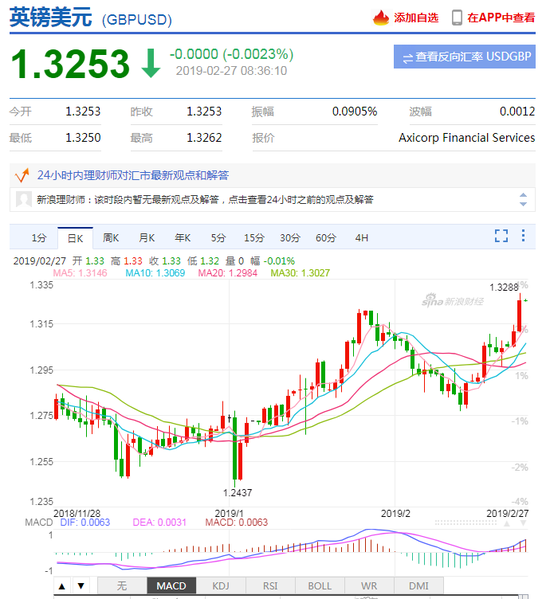This screenshot has width=550, height=599.
Task: Click the 波幅 value 0.0012
Action: (x=518, y=112)
